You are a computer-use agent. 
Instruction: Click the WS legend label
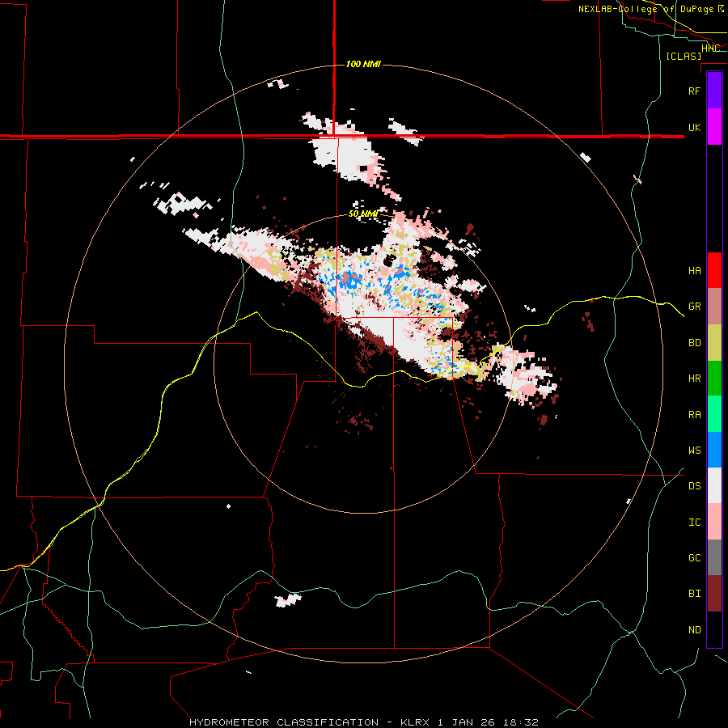click(694, 450)
